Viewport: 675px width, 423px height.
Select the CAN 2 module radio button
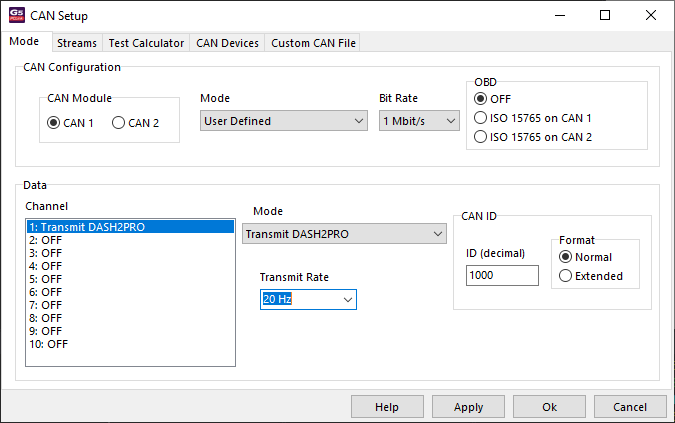[119, 123]
